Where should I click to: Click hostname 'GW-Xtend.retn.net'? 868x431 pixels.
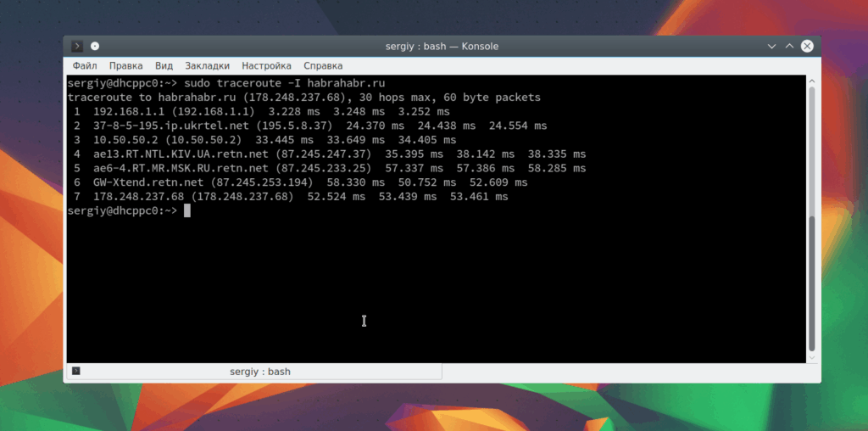click(x=148, y=182)
